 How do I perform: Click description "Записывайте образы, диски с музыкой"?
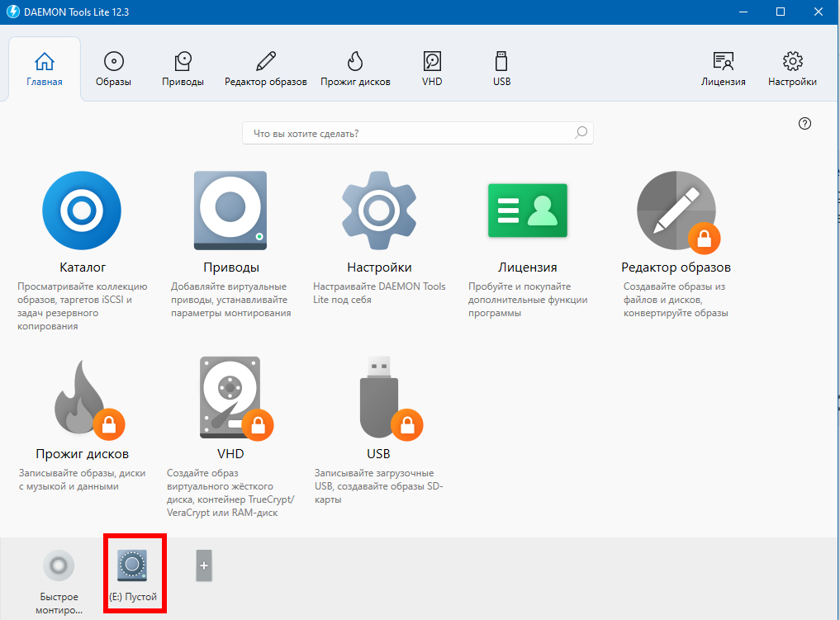[82, 480]
